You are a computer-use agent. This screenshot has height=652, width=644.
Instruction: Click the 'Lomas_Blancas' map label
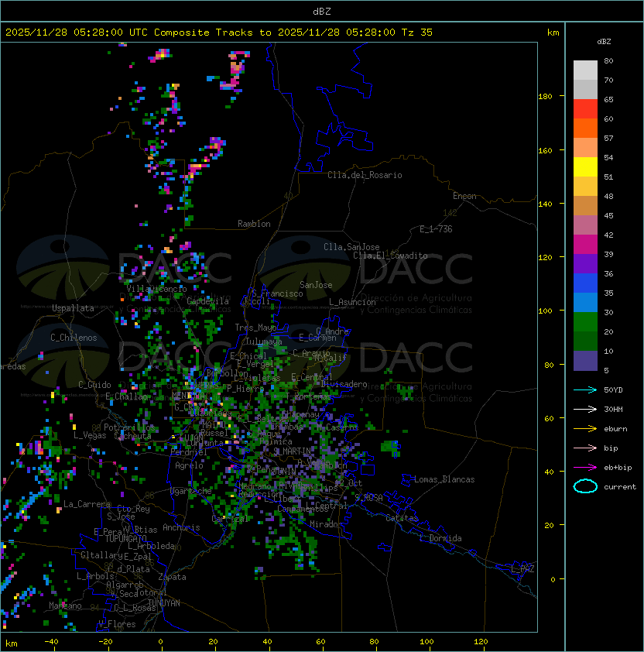pos(444,479)
